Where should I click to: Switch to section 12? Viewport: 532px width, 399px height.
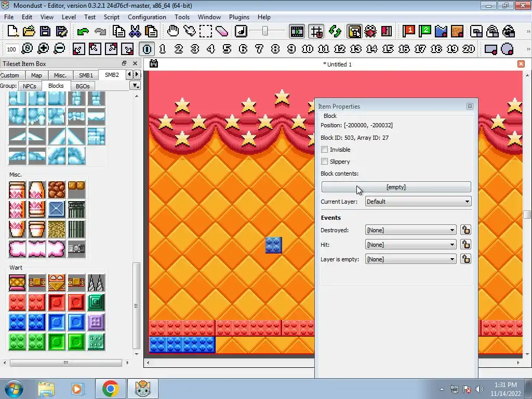(340, 49)
